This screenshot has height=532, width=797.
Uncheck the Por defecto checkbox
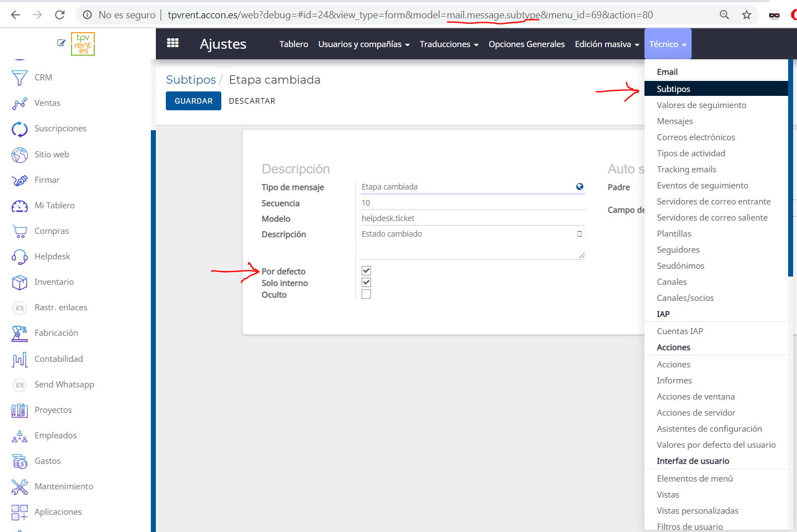pyautogui.click(x=366, y=271)
